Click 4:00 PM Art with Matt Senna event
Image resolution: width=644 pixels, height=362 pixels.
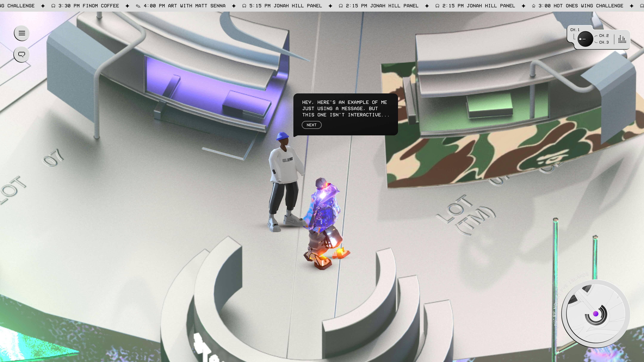tap(184, 6)
